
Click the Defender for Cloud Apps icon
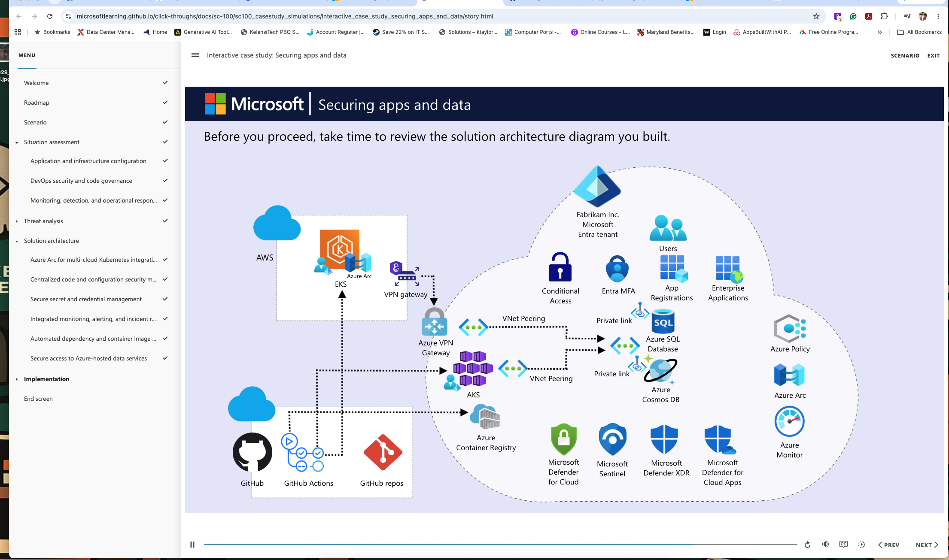[720, 440]
